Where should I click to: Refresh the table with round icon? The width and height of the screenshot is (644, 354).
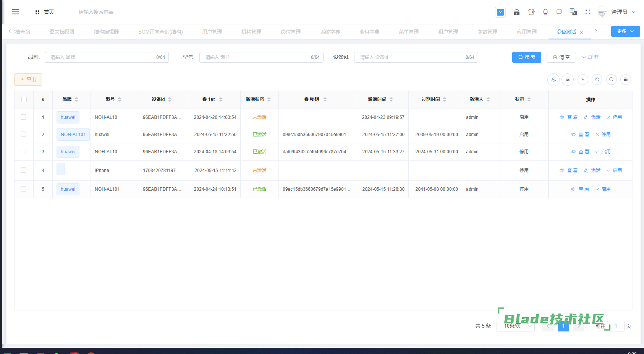(597, 80)
